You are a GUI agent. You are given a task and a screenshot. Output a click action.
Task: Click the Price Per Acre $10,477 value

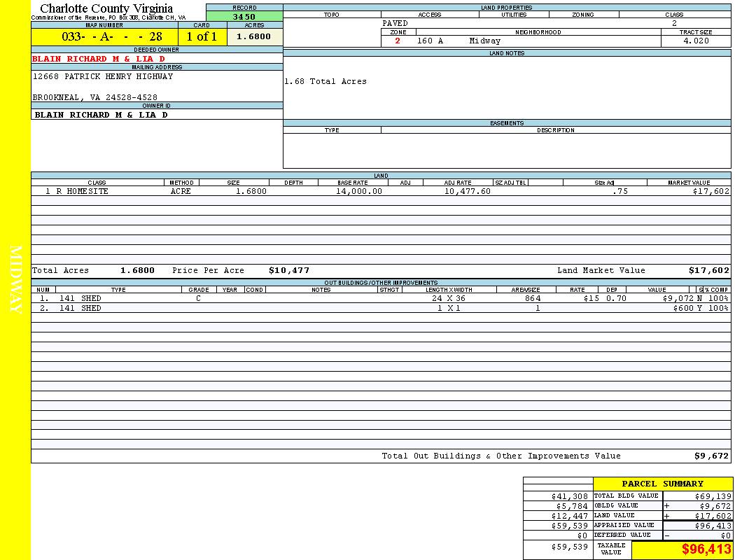point(288,270)
